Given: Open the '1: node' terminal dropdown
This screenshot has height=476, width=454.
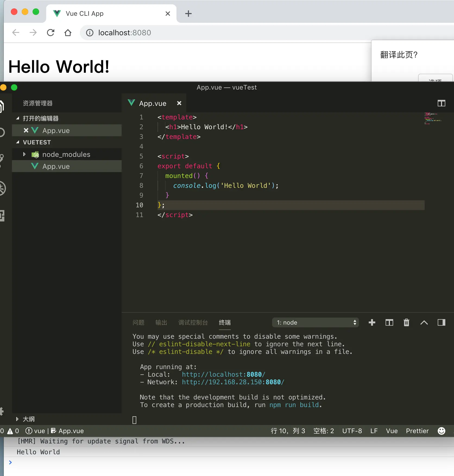Looking at the screenshot, I should point(315,322).
